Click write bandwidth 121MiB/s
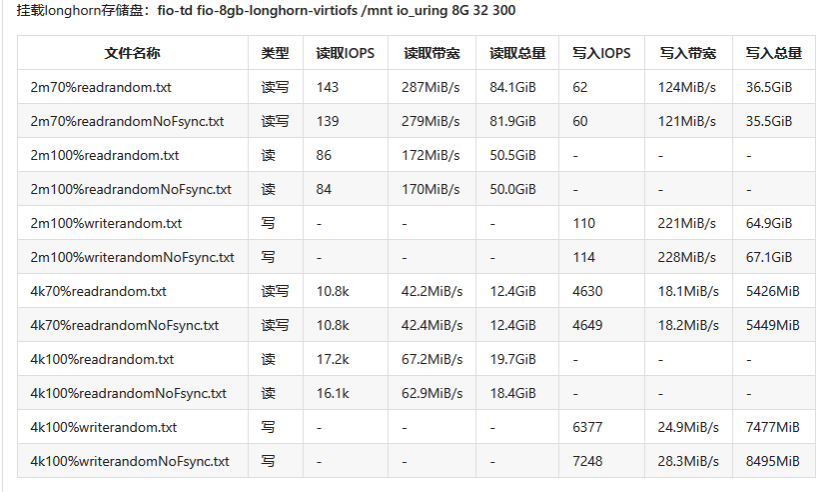The width and height of the screenshot is (831, 492). [x=687, y=121]
